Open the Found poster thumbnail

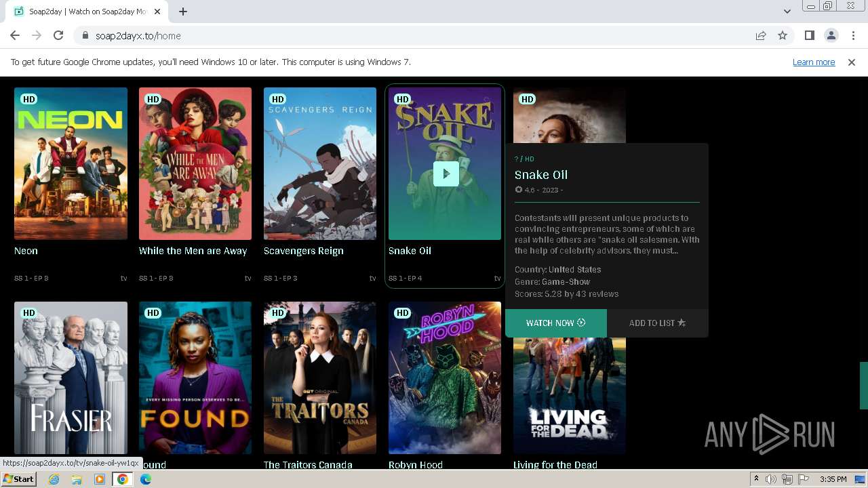coord(195,378)
